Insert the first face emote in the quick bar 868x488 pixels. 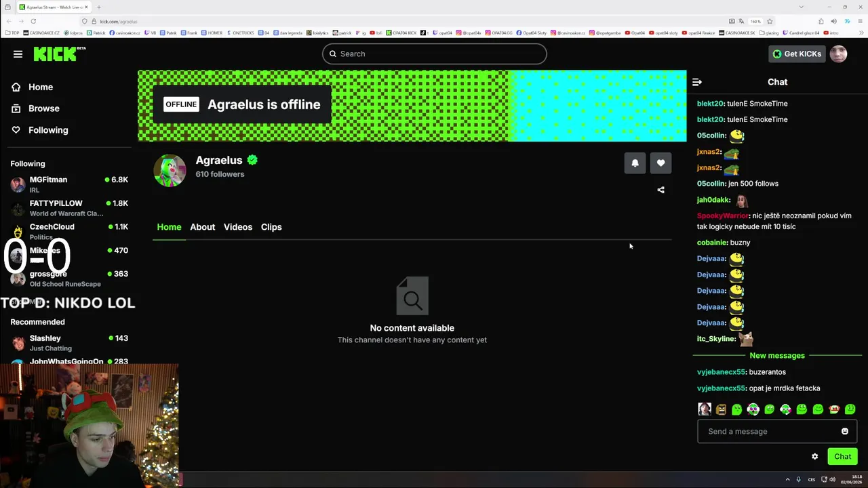pos(705,409)
